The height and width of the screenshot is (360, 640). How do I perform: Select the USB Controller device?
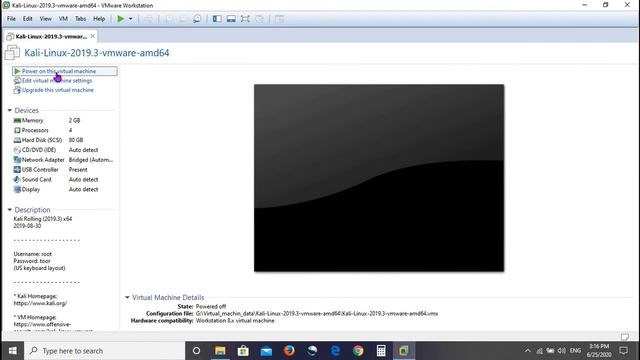point(63,169)
